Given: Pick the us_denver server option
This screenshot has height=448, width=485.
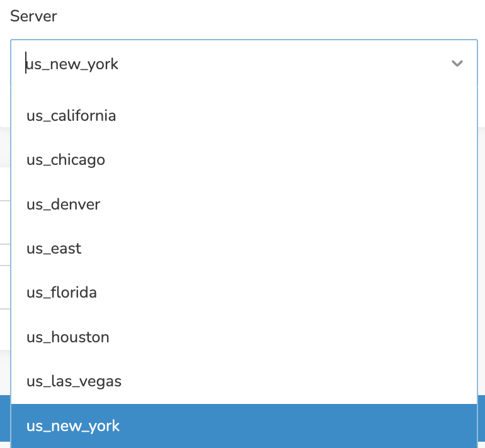Looking at the screenshot, I should [244, 204].
